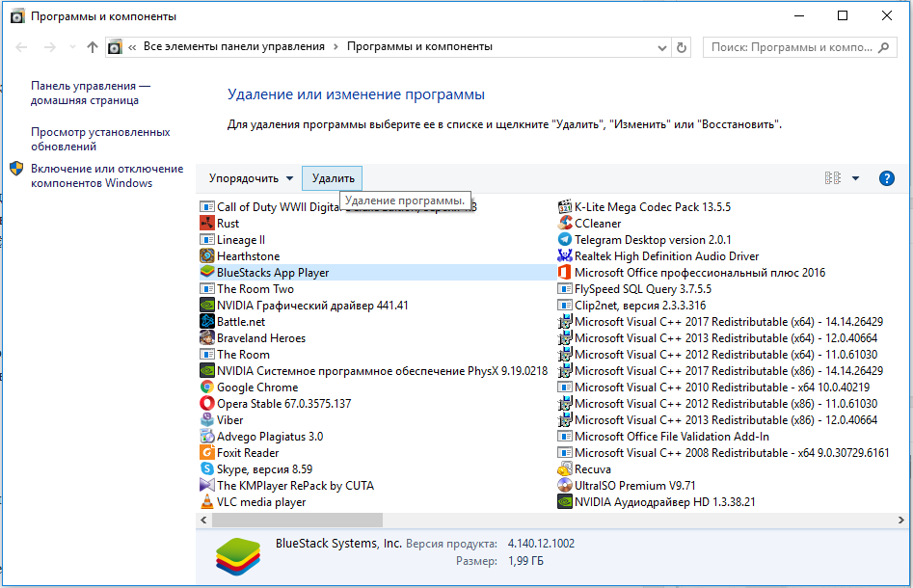
Task: Click the Viber app icon
Action: click(207, 420)
